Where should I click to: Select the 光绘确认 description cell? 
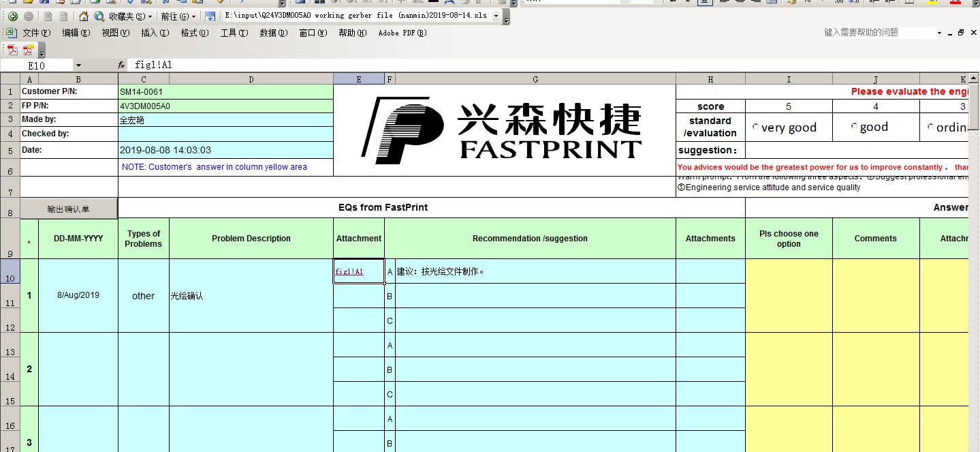coord(251,296)
